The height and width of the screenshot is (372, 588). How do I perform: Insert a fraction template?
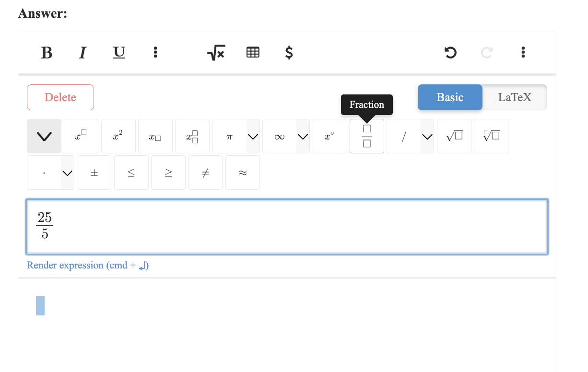(366, 137)
